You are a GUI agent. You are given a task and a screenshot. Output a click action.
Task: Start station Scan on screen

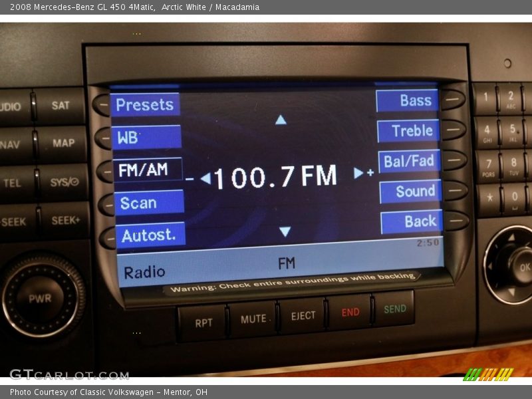(x=149, y=203)
